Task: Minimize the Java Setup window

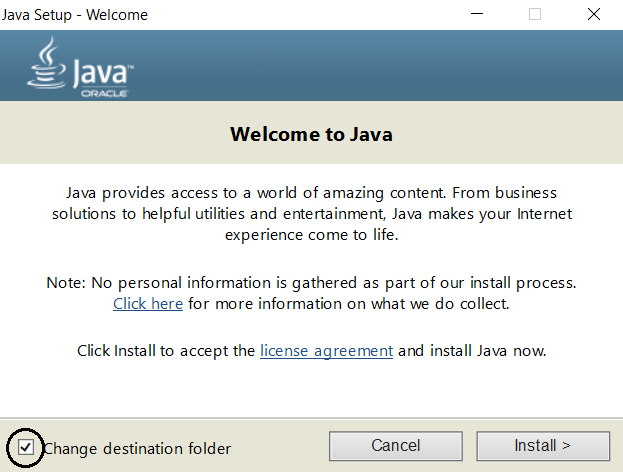Action: point(485,14)
